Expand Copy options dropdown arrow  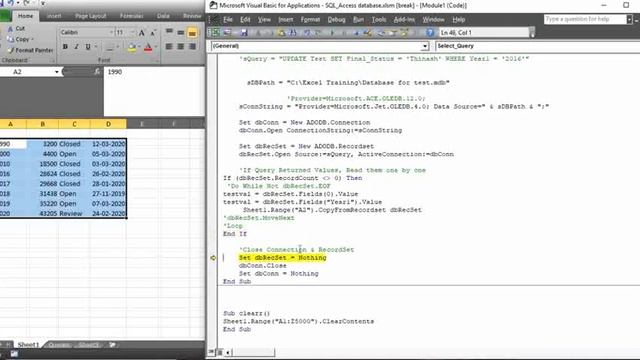coord(33,39)
